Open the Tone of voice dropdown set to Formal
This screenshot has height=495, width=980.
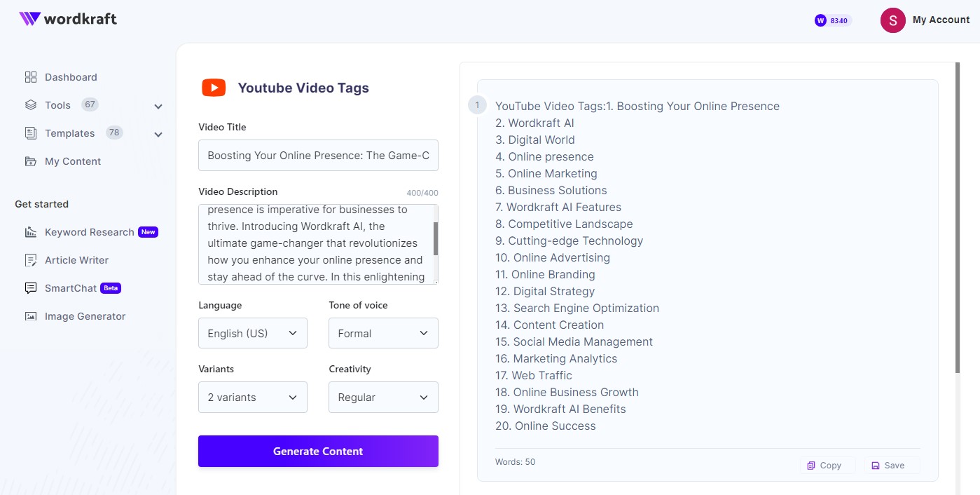tap(382, 333)
